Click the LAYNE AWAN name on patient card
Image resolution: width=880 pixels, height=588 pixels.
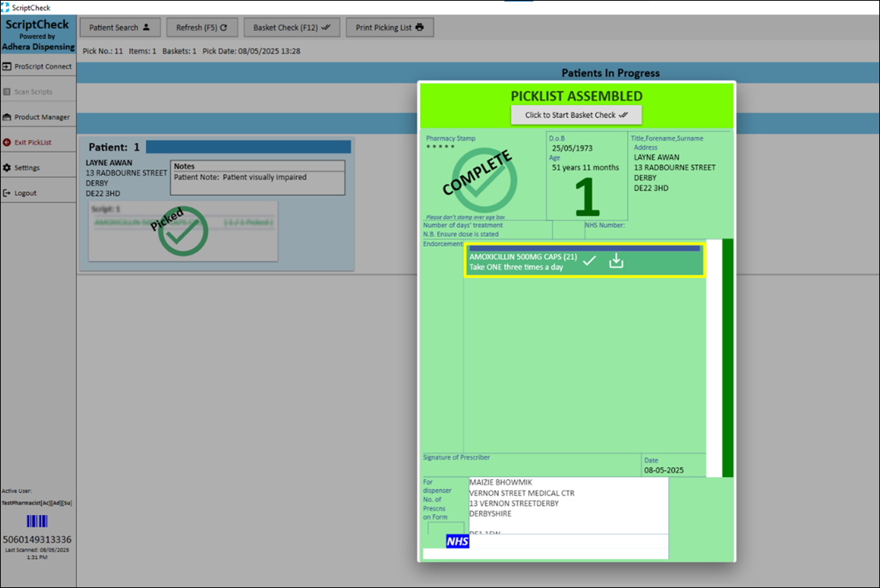(109, 162)
